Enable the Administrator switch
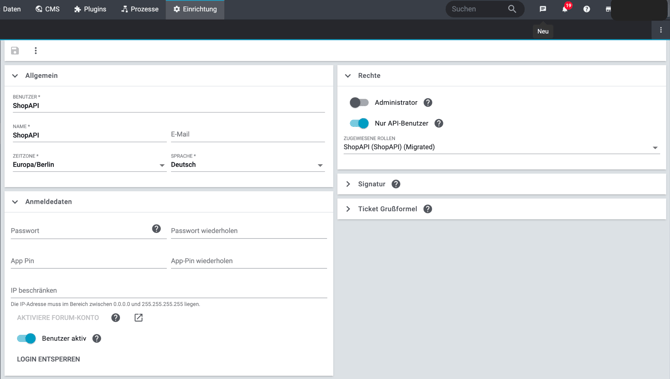 click(359, 103)
